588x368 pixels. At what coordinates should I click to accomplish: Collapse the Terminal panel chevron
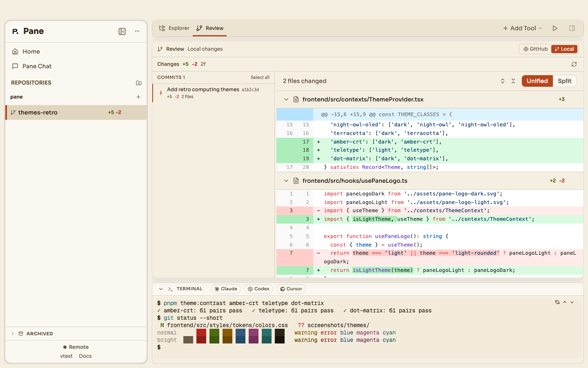tap(161, 289)
